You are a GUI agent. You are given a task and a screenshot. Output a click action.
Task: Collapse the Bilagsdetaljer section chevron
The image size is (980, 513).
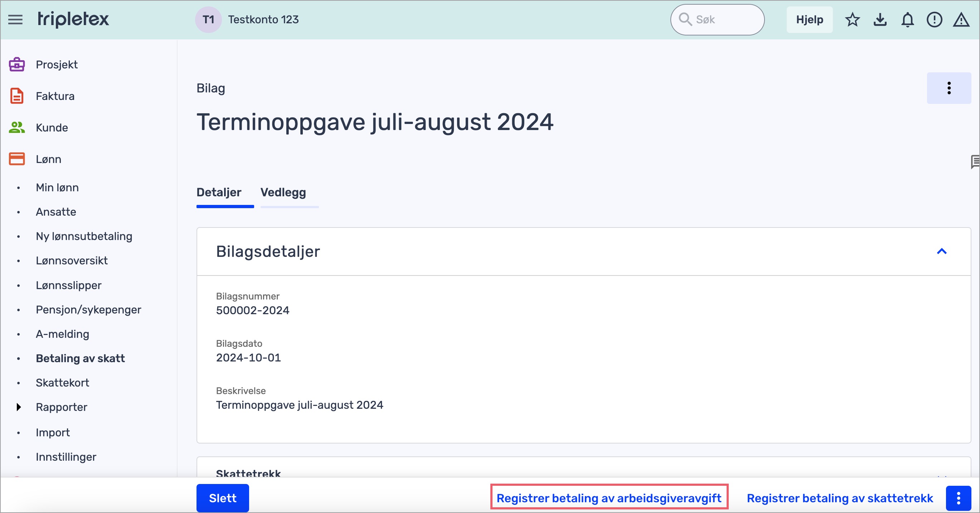tap(942, 251)
